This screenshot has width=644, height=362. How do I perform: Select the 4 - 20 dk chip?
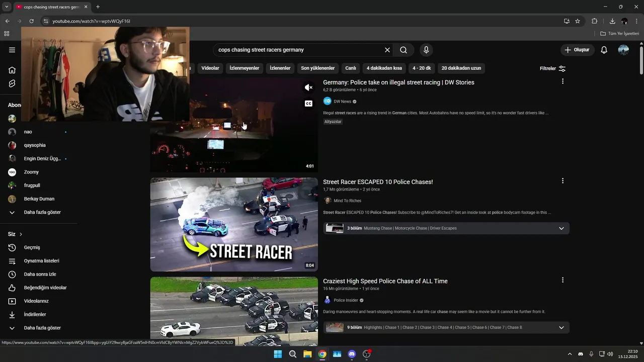422,68
